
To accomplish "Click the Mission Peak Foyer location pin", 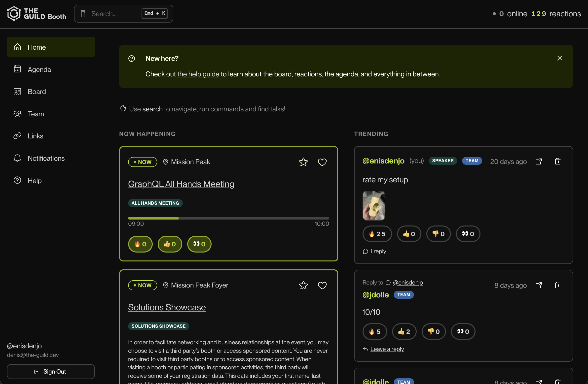I will [165, 285].
